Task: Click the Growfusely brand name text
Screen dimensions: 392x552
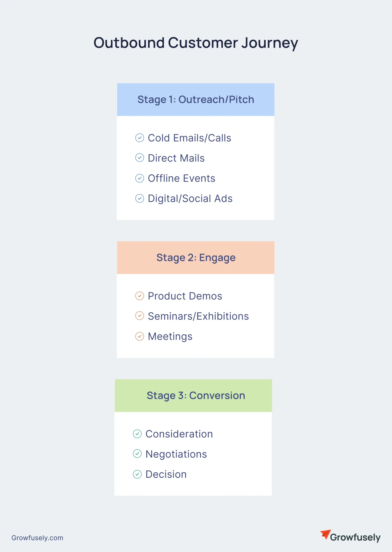Action: pyautogui.click(x=355, y=537)
